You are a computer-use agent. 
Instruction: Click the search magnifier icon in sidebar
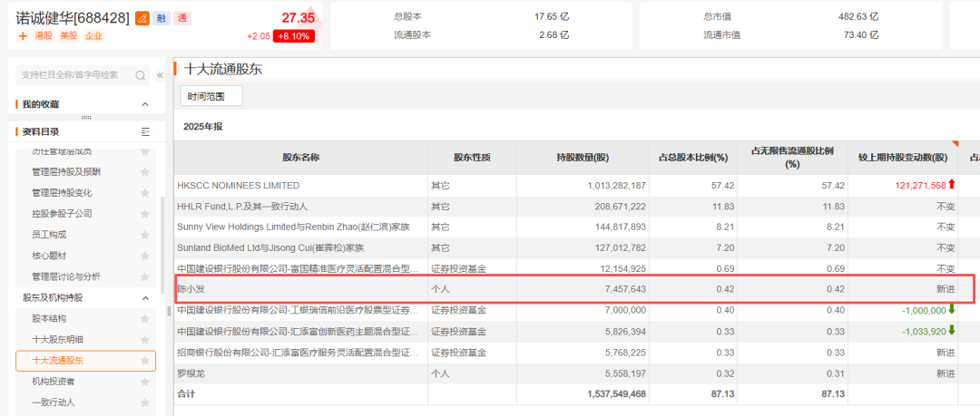(141, 75)
